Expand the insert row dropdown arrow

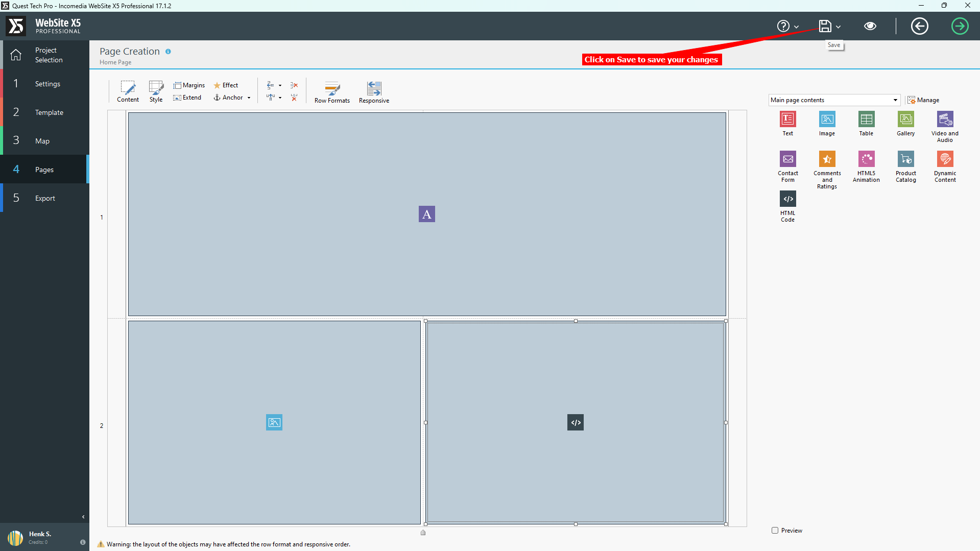(x=280, y=85)
